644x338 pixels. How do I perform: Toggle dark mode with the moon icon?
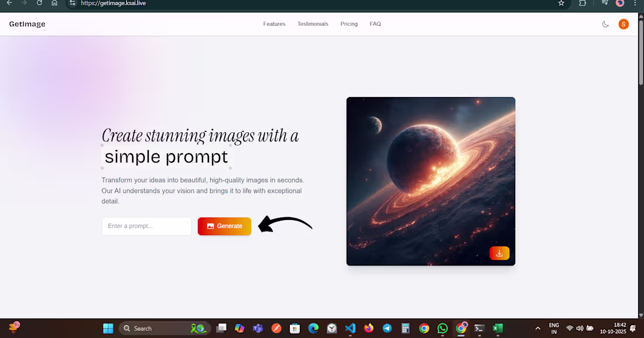[605, 24]
